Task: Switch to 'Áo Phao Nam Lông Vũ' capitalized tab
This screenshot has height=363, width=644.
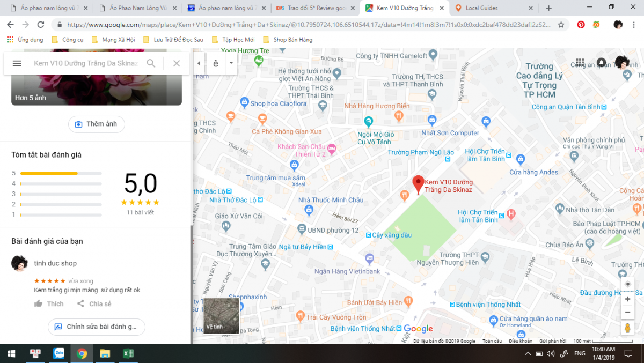Action: (x=137, y=8)
